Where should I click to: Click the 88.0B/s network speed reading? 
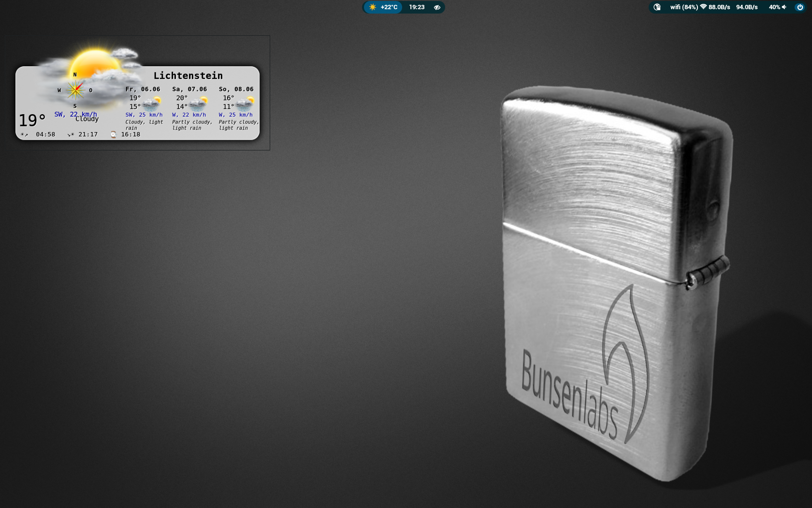(x=719, y=7)
